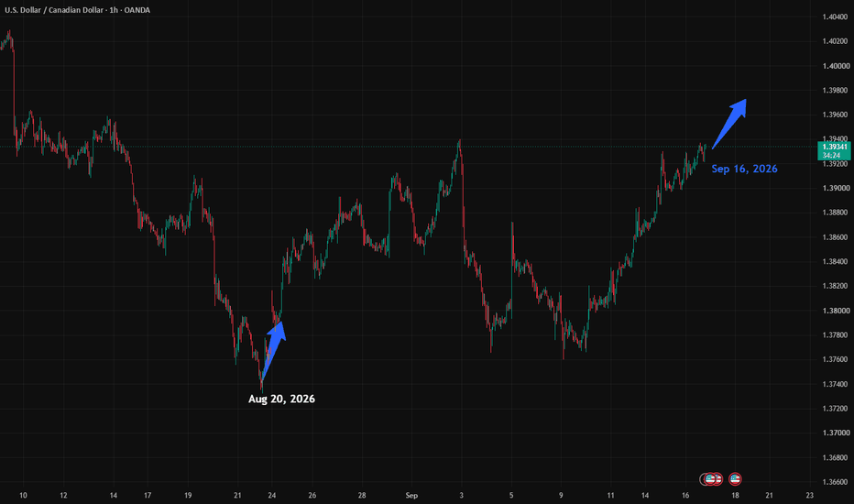Click the 1.38000 price axis label

(836, 311)
